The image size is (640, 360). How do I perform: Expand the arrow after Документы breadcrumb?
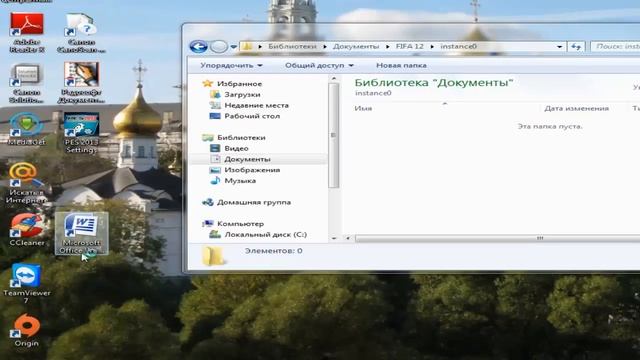click(388, 47)
